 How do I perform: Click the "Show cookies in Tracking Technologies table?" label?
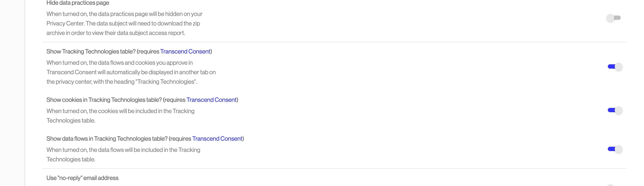point(104,100)
